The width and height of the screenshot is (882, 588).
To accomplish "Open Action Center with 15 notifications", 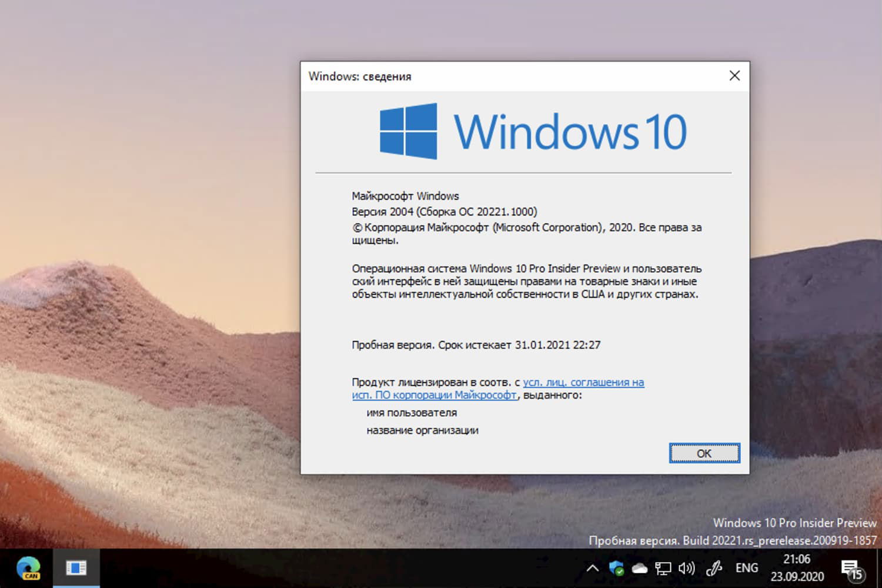I will click(x=851, y=567).
